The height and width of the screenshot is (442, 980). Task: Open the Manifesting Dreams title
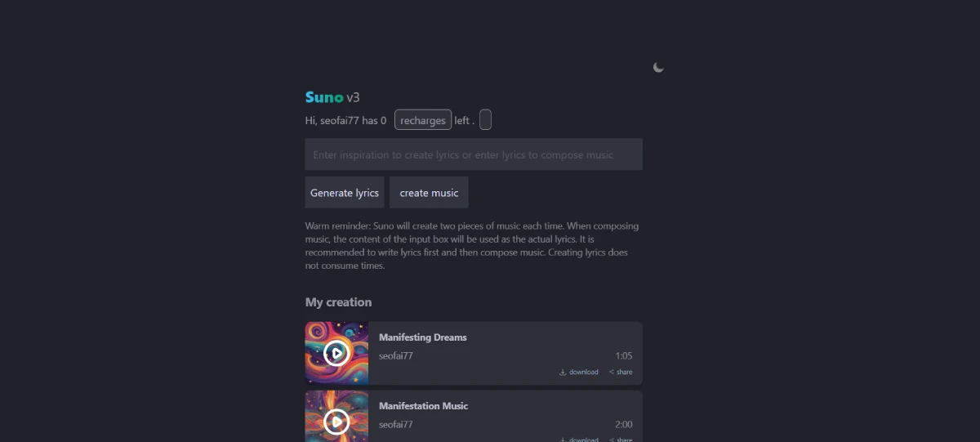point(423,337)
